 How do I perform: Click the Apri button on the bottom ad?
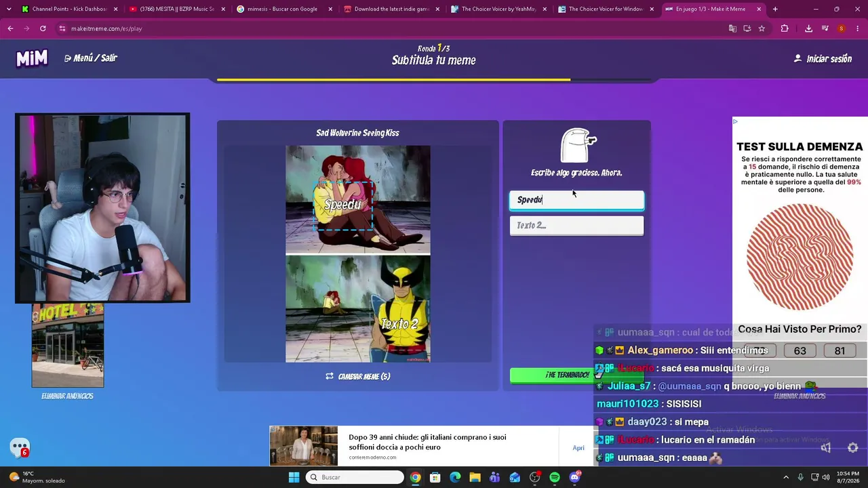tap(578, 447)
